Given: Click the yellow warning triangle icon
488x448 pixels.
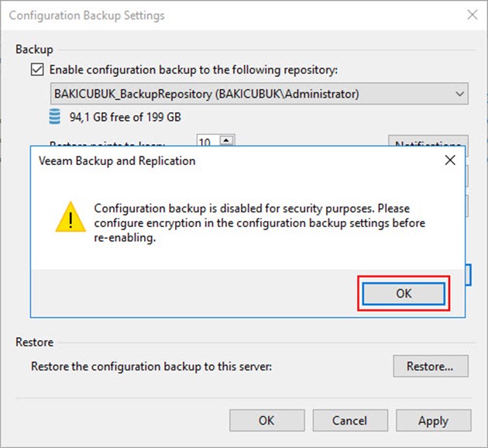Looking at the screenshot, I should click(x=70, y=217).
